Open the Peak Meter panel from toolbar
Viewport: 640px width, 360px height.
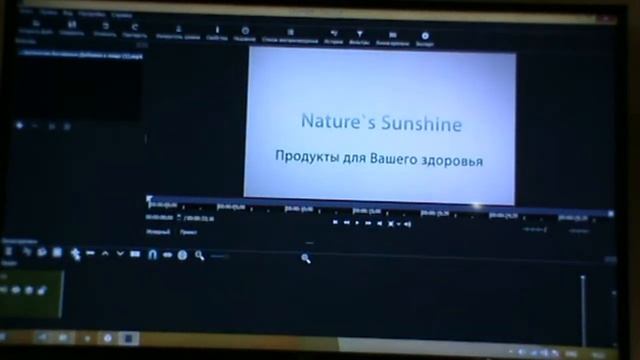(x=178, y=29)
